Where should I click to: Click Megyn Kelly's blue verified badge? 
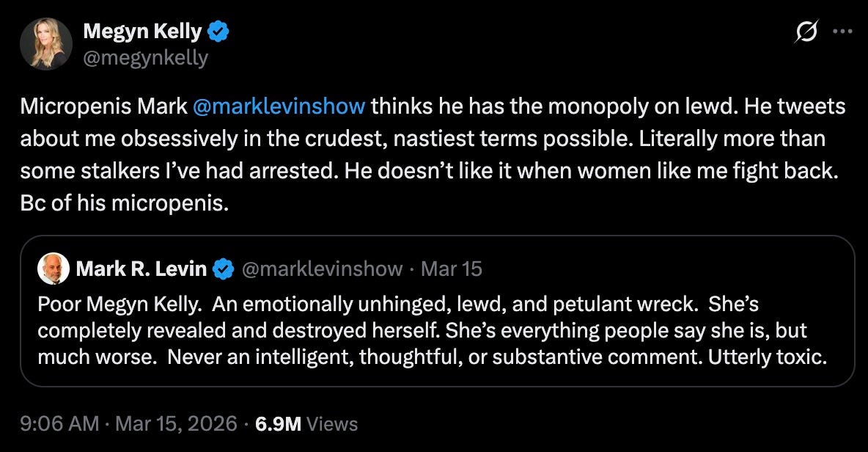219,32
